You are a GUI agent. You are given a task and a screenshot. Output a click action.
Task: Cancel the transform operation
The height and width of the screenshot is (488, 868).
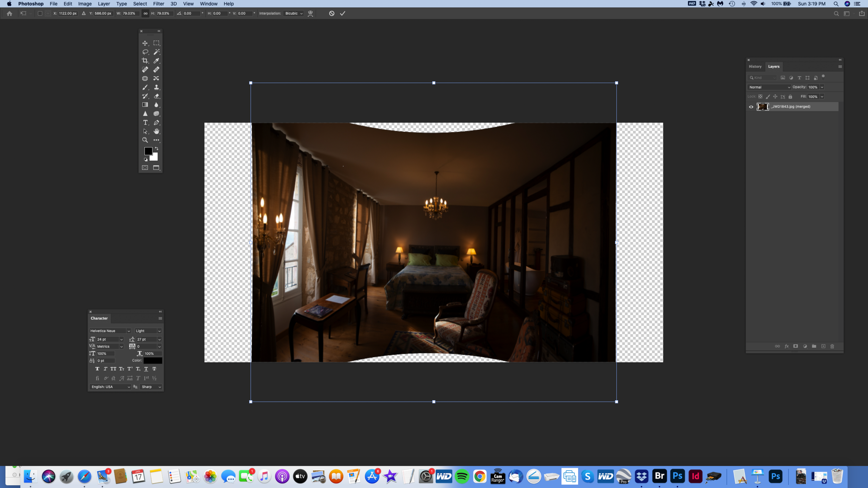tap(332, 14)
